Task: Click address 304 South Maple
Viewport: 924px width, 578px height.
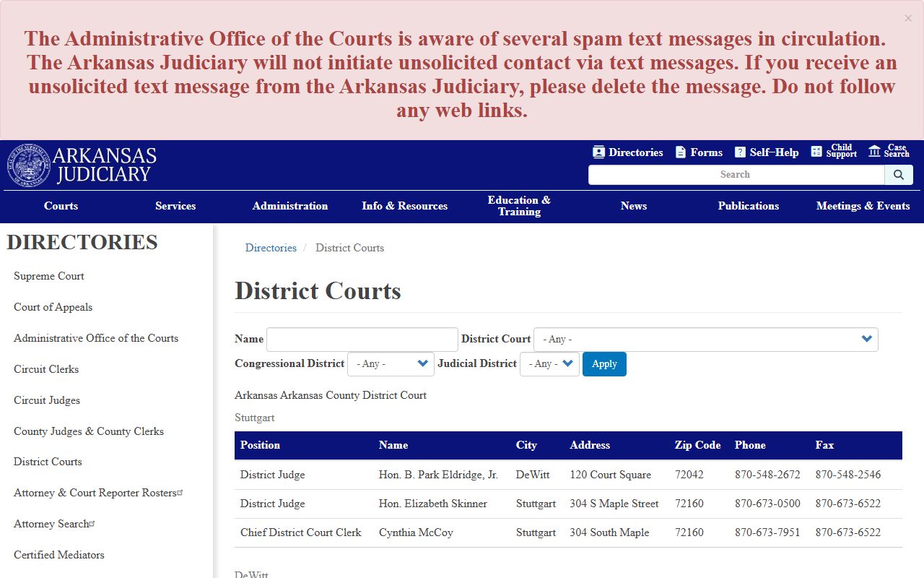Action: click(609, 532)
